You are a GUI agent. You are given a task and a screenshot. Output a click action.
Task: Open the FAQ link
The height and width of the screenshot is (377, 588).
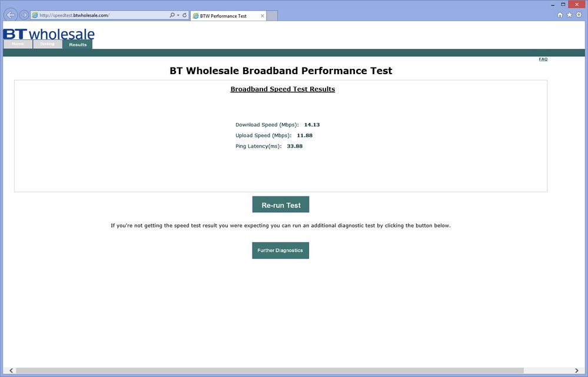(543, 59)
